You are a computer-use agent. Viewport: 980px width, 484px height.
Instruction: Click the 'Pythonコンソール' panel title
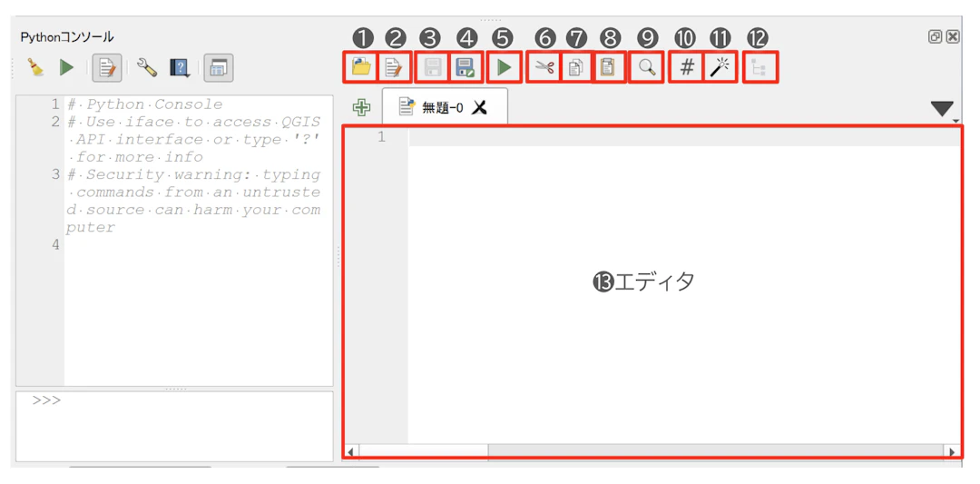pyautogui.click(x=67, y=37)
